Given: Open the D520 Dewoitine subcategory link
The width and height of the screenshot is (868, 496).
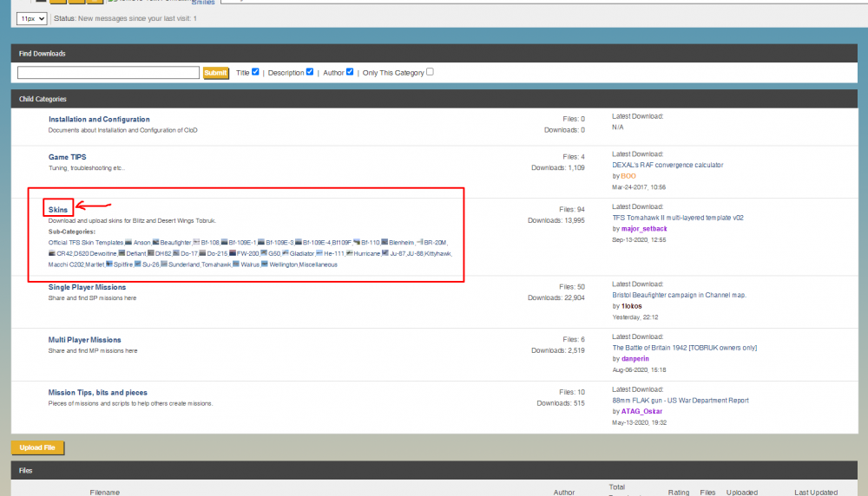Looking at the screenshot, I should pos(95,253).
